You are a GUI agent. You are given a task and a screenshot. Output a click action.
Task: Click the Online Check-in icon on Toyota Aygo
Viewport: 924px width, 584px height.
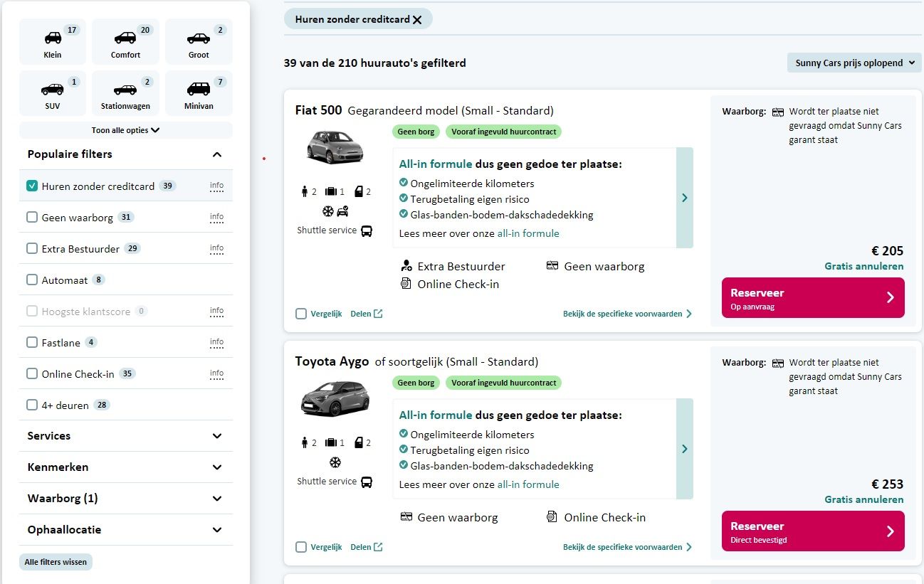click(x=552, y=517)
